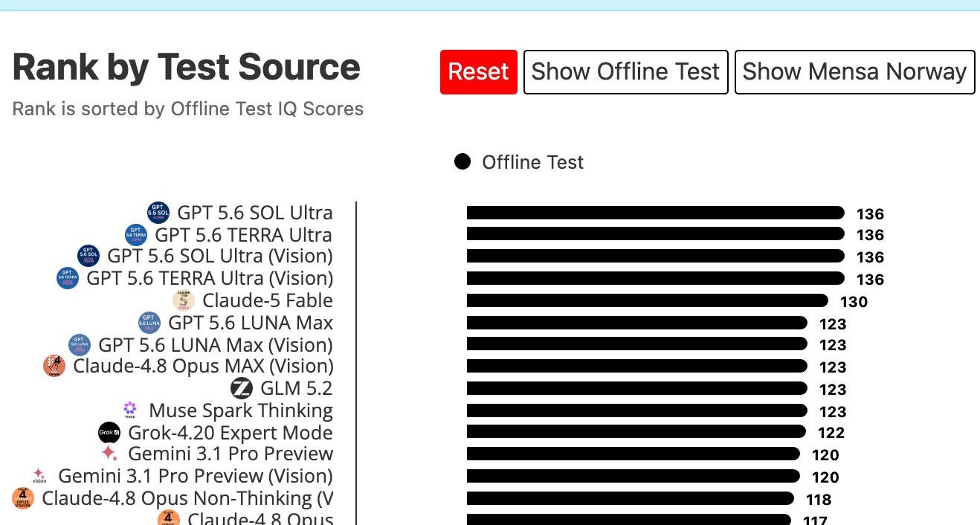The image size is (980, 525).
Task: Select the top GPT 5.6 SOL Ultra bar
Action: [x=656, y=213]
